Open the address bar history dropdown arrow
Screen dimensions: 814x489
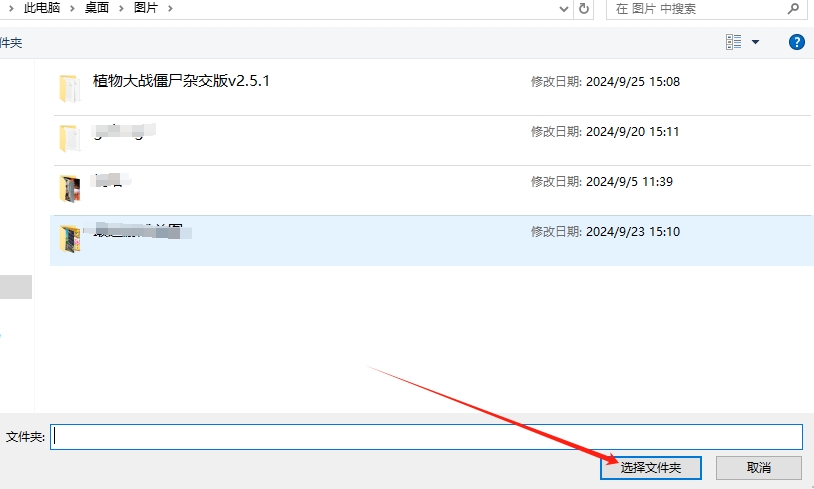tap(563, 8)
